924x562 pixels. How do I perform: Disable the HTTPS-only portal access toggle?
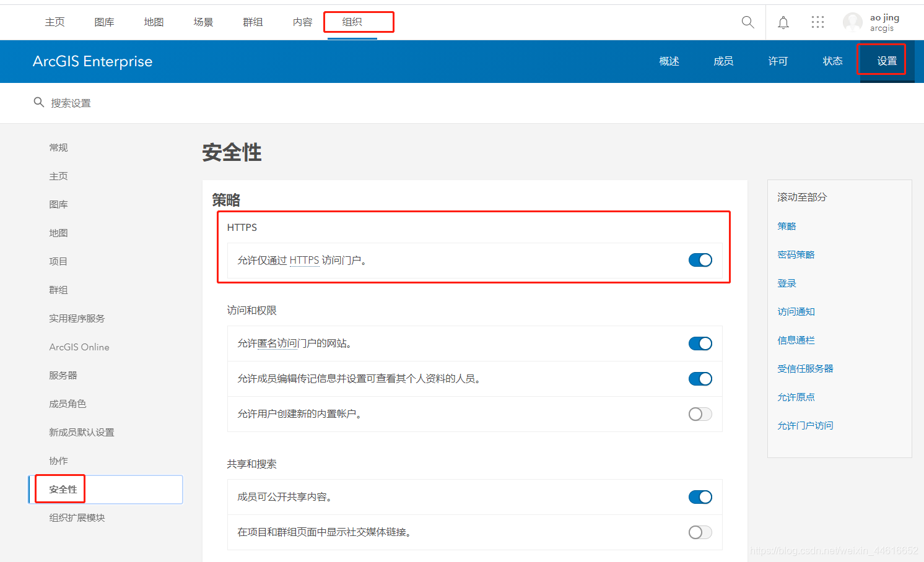pos(700,261)
